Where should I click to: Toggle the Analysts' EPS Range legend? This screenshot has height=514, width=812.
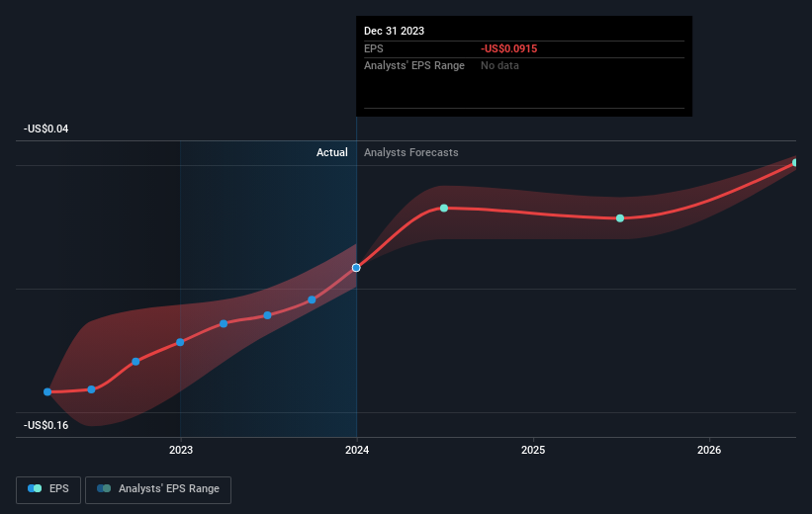coord(158,489)
